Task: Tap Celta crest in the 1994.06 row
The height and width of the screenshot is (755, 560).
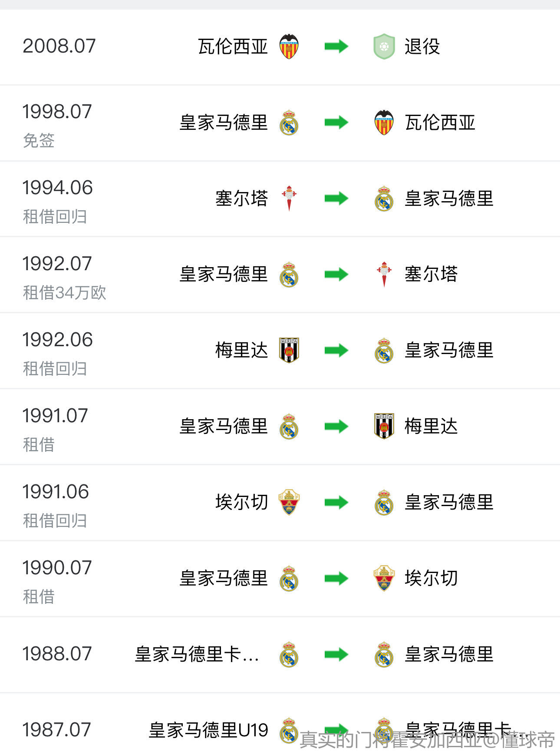Action: (x=289, y=199)
